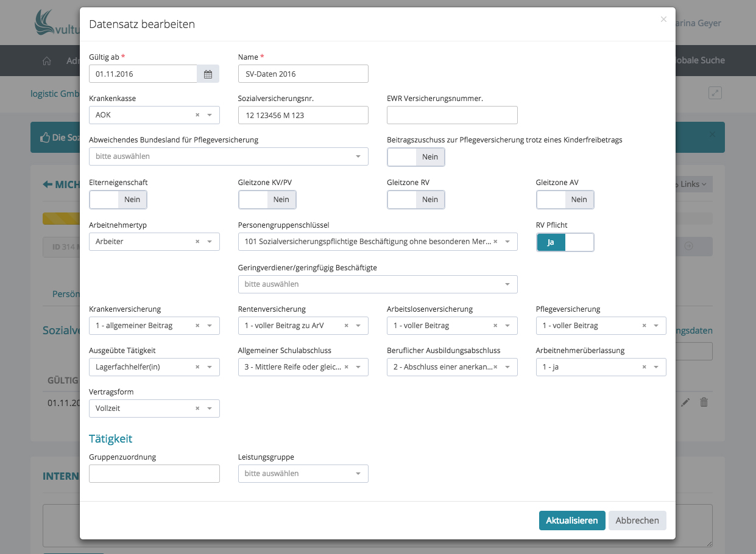Image resolution: width=756 pixels, height=554 pixels.
Task: Clear the Pflegeversicherung voller Beitrag value
Action: point(644,326)
